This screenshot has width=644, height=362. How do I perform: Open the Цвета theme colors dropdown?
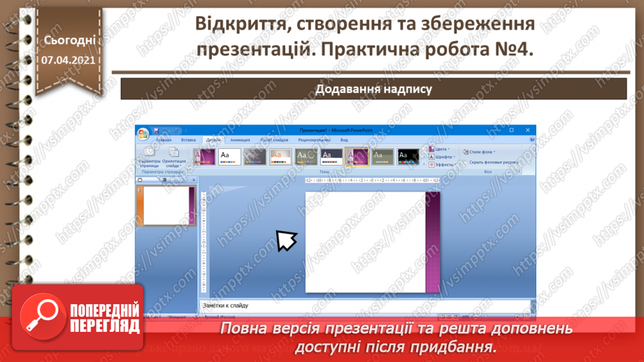[x=439, y=149]
